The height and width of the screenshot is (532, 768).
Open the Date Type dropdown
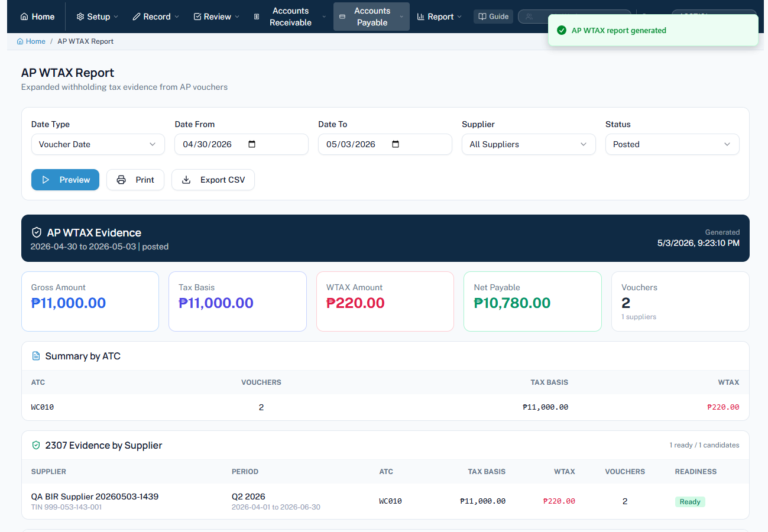(98, 144)
